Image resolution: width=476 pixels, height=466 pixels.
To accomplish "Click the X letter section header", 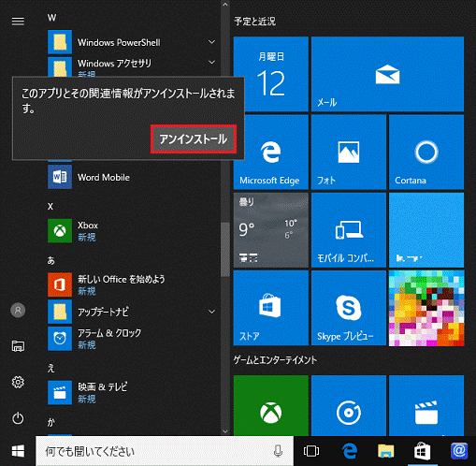I will [x=50, y=207].
